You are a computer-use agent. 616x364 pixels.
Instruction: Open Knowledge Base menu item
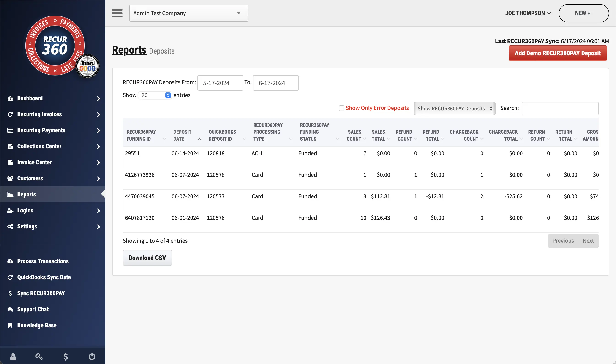(52, 325)
